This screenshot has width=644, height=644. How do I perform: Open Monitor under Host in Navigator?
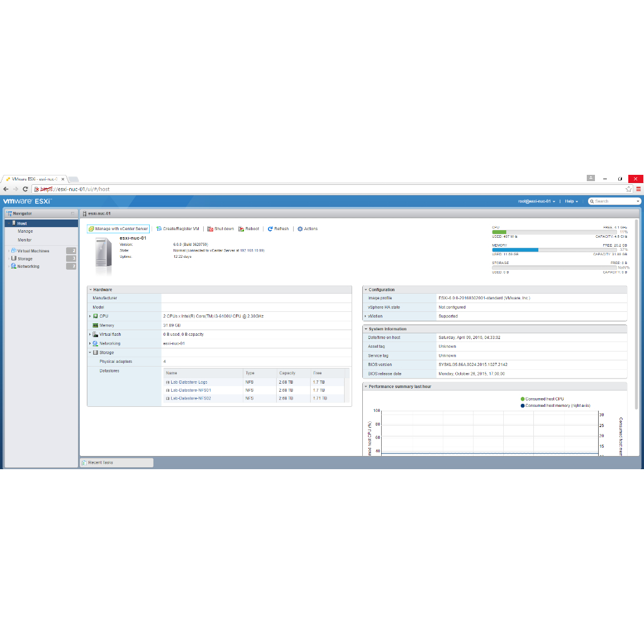pyautogui.click(x=25, y=240)
